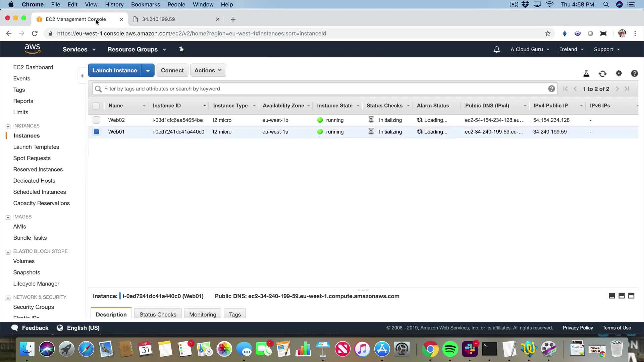Screen dimensions: 644x362
Task: Click the AWS logo home icon
Action: [x=32, y=49]
